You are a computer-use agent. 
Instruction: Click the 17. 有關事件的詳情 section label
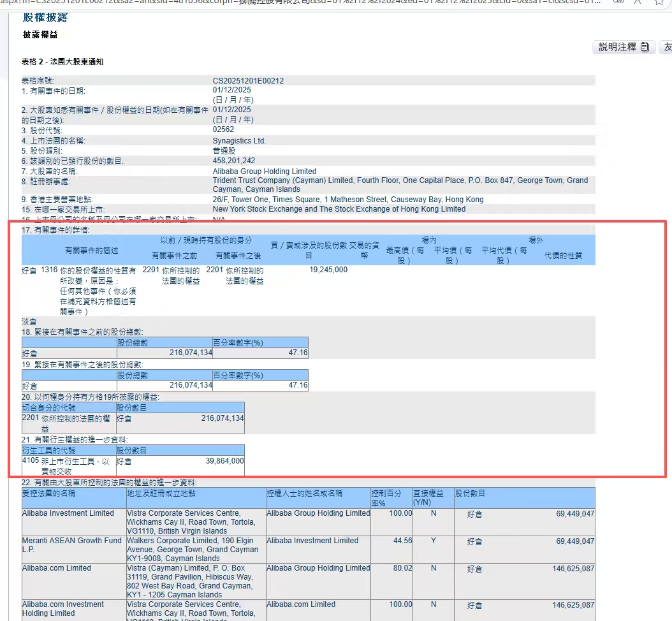pos(55,230)
